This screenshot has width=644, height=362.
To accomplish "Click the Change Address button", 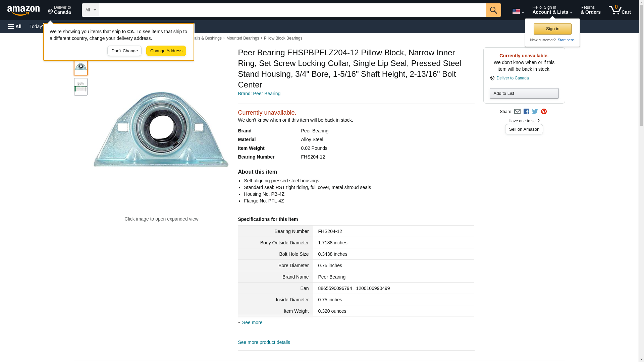I will point(166,51).
